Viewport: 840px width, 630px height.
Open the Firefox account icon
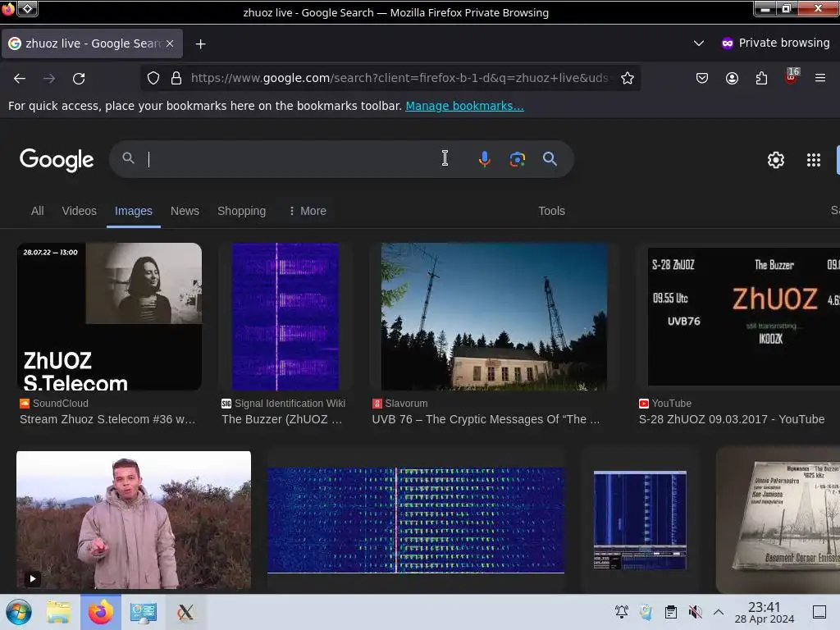point(732,78)
